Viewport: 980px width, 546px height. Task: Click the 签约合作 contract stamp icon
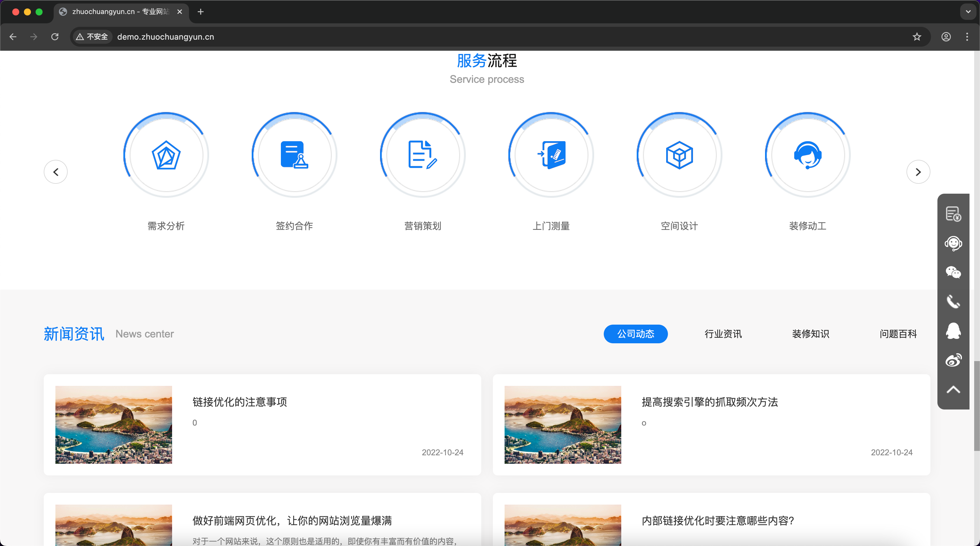[294, 155]
